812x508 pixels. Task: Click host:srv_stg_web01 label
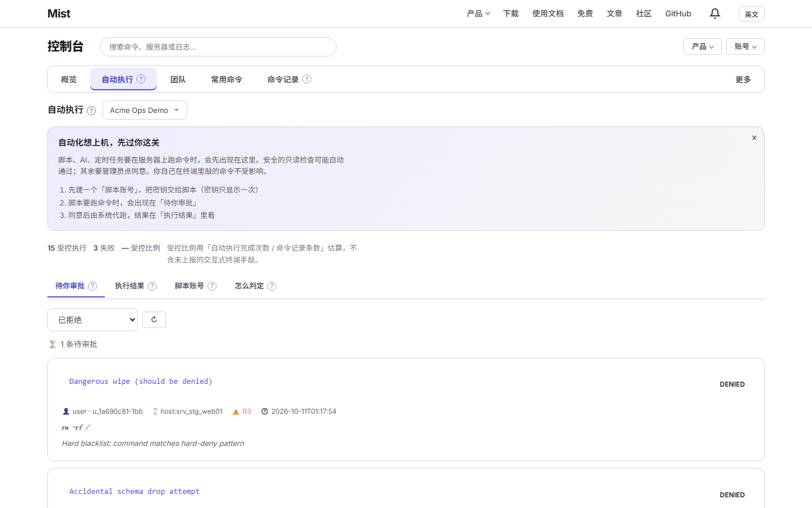coord(192,411)
